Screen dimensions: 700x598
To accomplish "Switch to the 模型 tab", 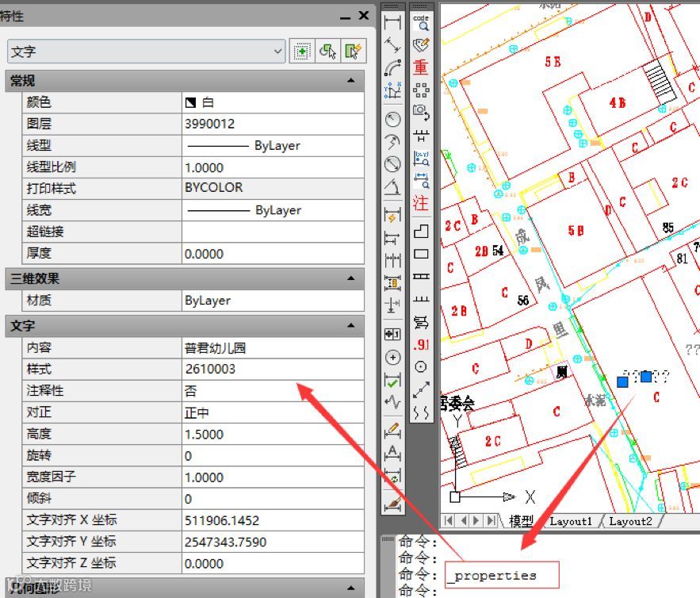I will 521,521.
